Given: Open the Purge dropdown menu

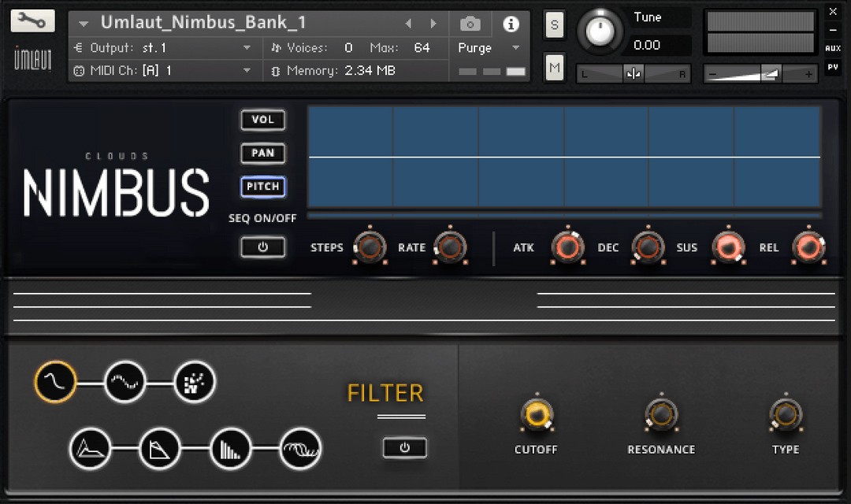Looking at the screenshot, I should 489,48.
